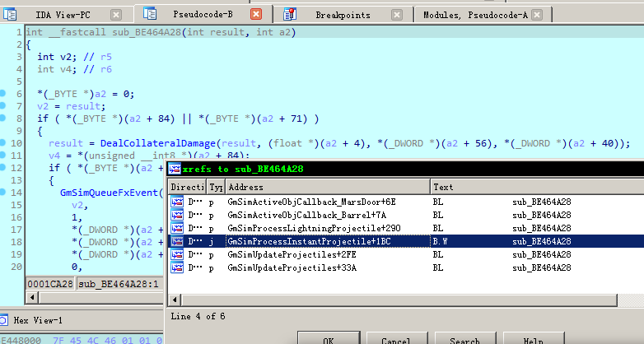Click the xref icon for GmSimUpdateProjectiles+33A
The image size is (644, 344).
point(177,267)
